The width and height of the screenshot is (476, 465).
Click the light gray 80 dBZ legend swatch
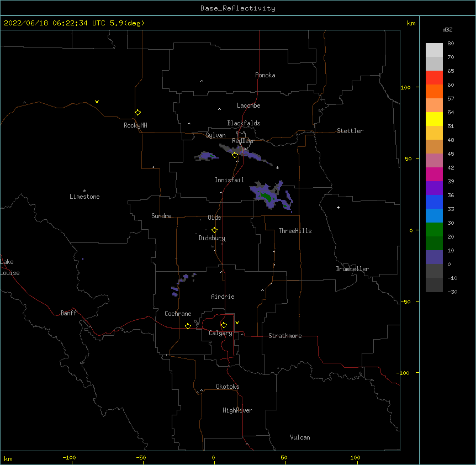(x=434, y=50)
